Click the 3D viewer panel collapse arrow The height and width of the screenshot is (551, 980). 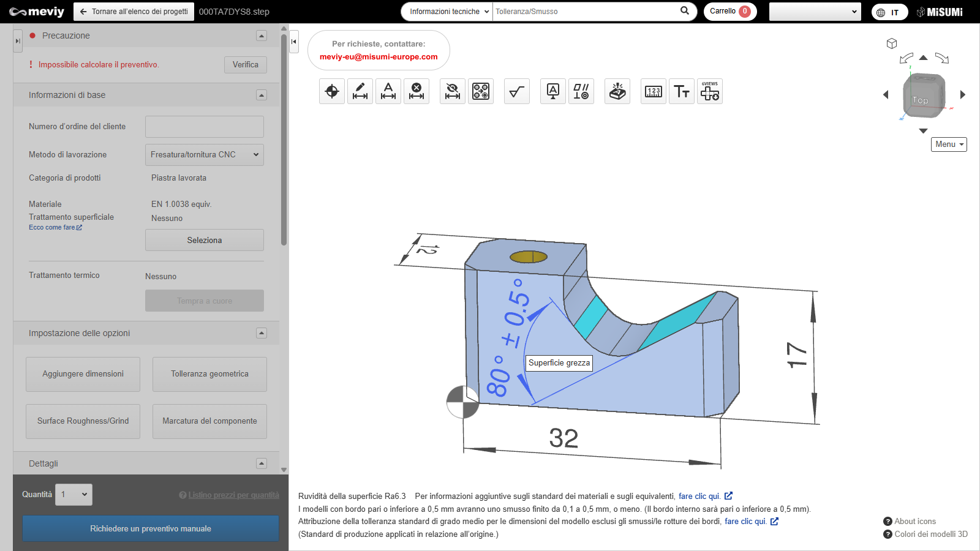(x=294, y=42)
